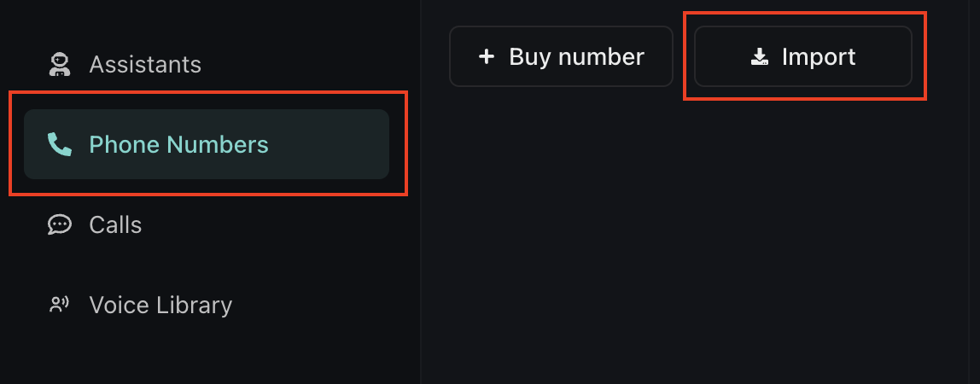Click the "Voice Library" text label

point(160,305)
